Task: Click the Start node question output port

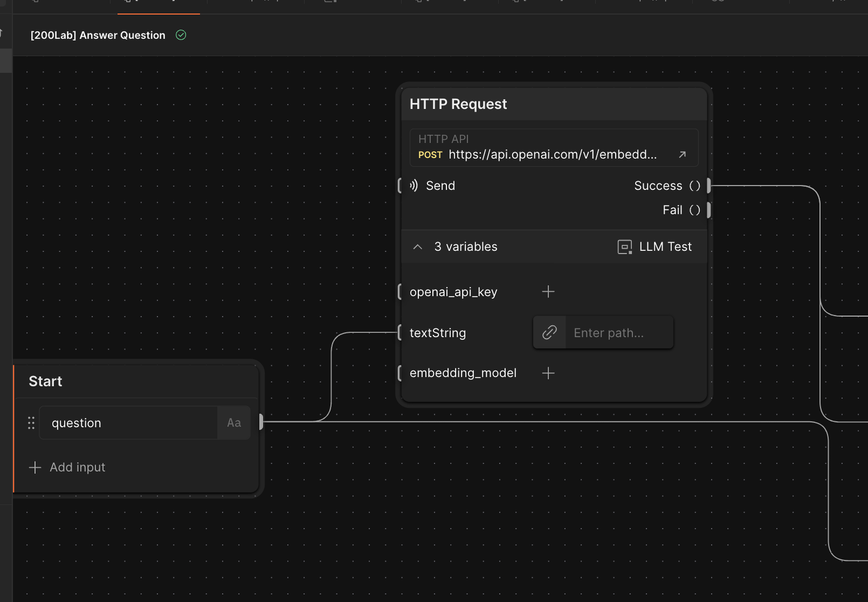Action: click(261, 422)
